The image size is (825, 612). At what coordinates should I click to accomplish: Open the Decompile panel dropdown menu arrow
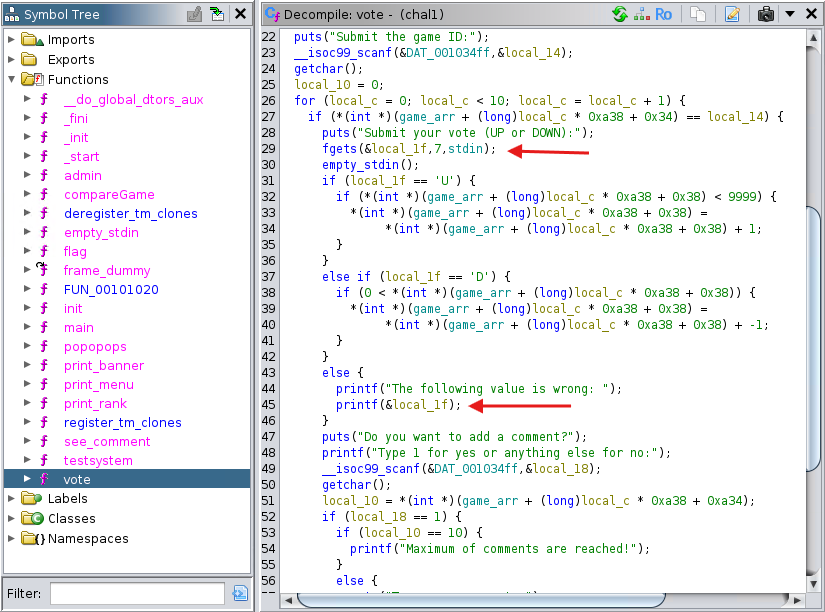tap(790, 14)
